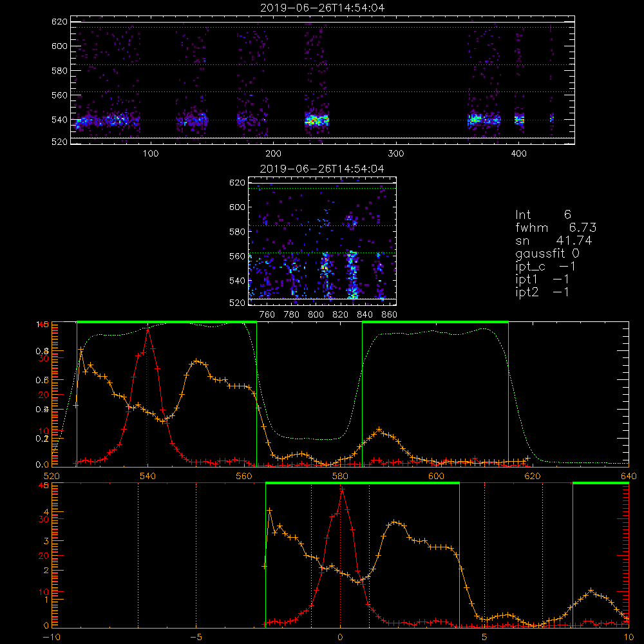Click x-axis label 640 on third plot

point(629,476)
